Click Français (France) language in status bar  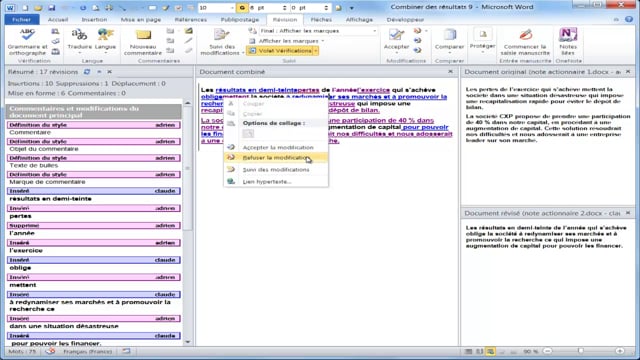pos(87,351)
